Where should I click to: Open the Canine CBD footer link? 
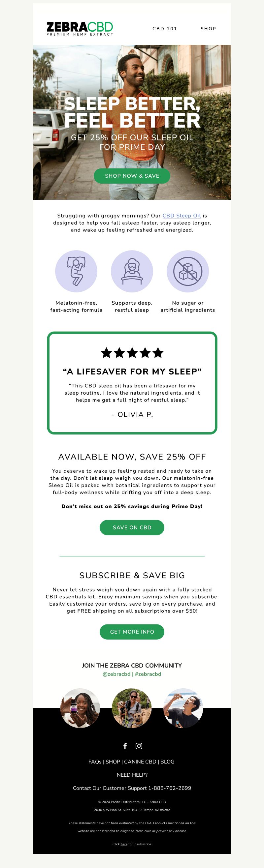pos(140,762)
